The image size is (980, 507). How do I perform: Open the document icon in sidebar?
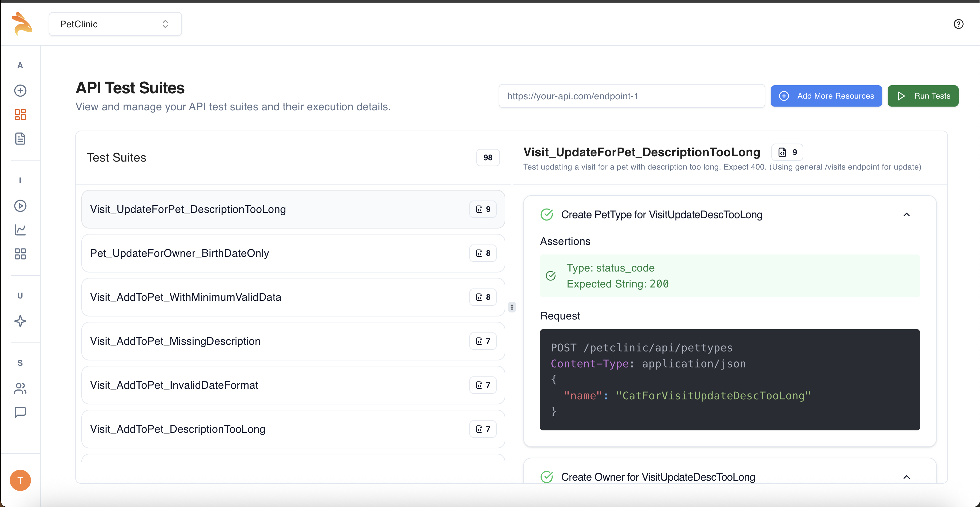pyautogui.click(x=20, y=139)
